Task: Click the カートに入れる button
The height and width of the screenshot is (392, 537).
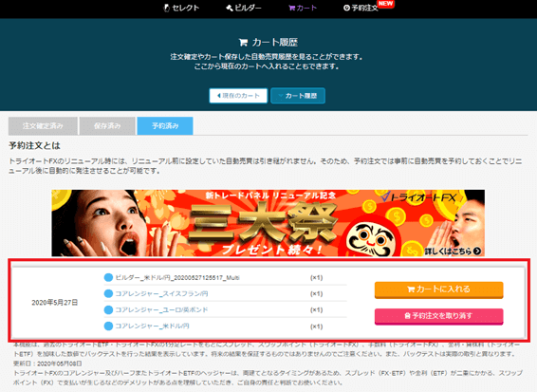Action: (x=438, y=289)
